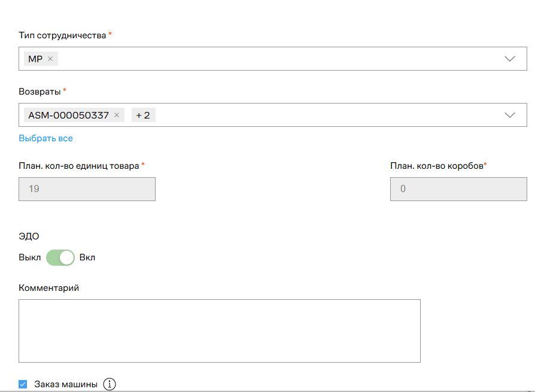The width and height of the screenshot is (535, 392).
Task: Expand the Тип сотрудничества dropdown arrow
Action: click(510, 59)
